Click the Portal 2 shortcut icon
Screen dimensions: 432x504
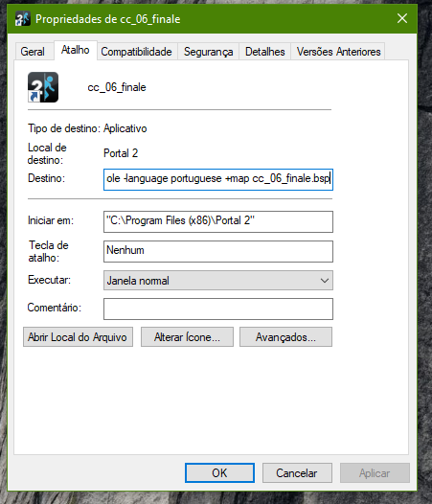pyautogui.click(x=43, y=87)
